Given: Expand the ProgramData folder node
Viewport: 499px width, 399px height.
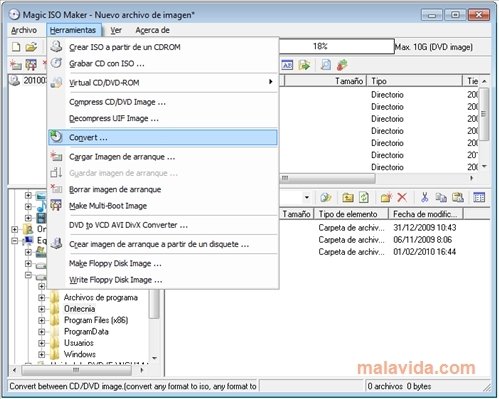Looking at the screenshot, I should tap(42, 332).
